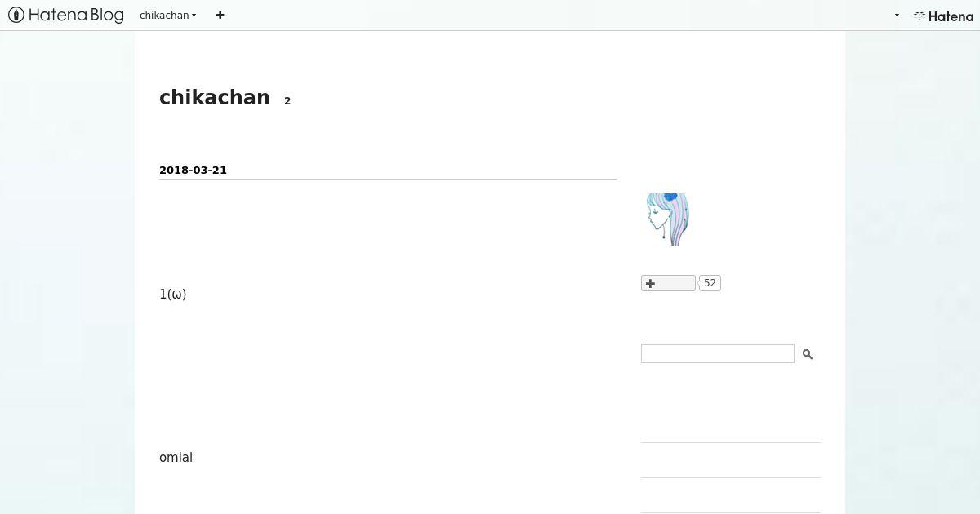Click the 52 subscriber count bubble
980x514 pixels.
(710, 283)
